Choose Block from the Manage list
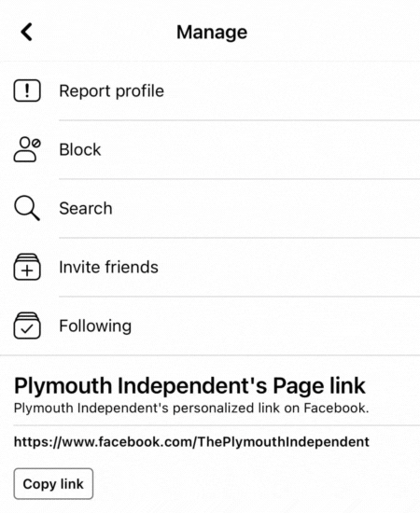This screenshot has width=420, height=513. (210, 149)
